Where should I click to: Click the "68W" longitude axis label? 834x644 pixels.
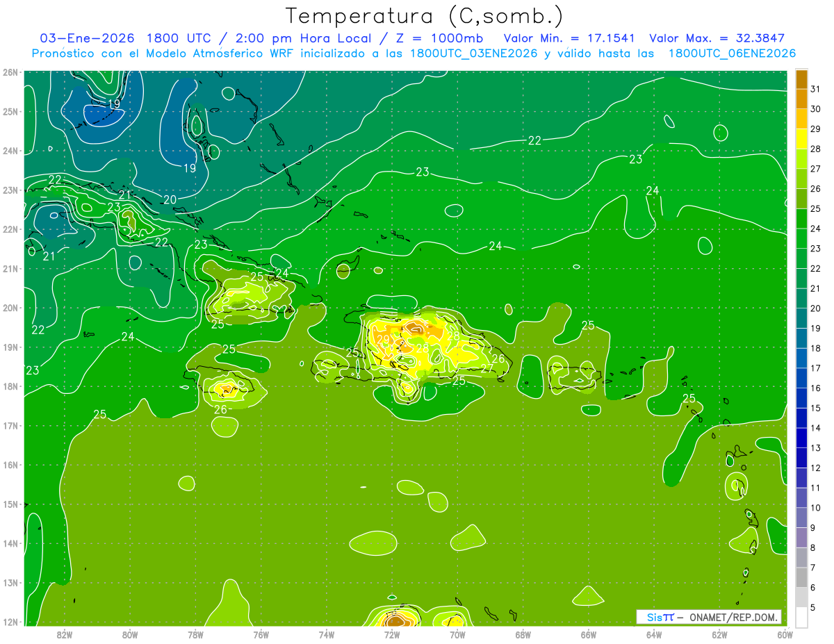pyautogui.click(x=523, y=634)
